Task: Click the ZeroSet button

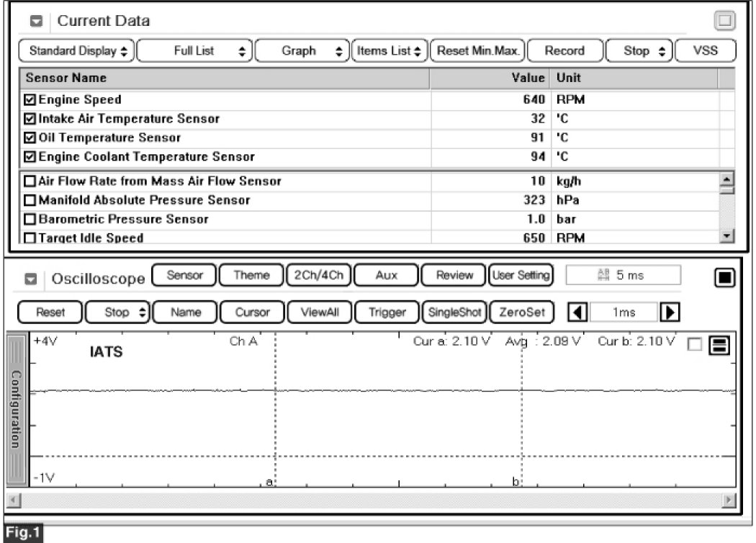Action: click(522, 313)
